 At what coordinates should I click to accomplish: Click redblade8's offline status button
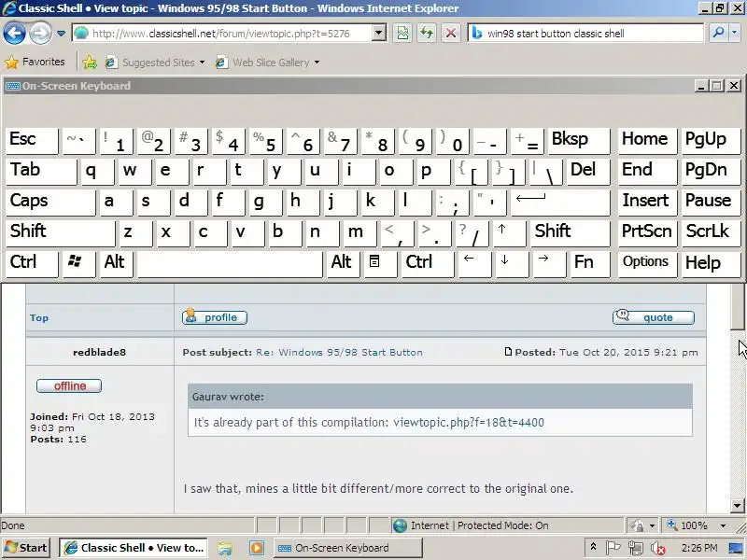pos(69,385)
